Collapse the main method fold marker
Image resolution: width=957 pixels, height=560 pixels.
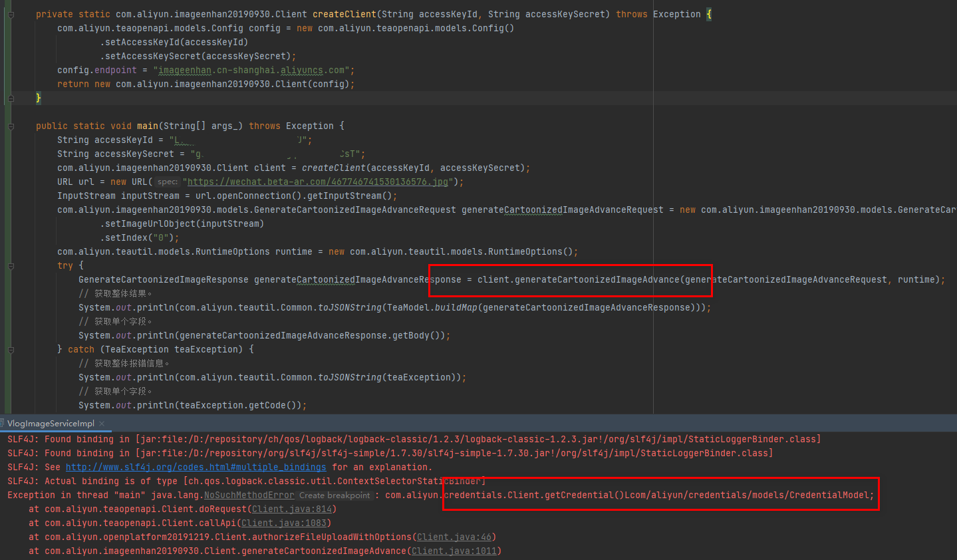pos(11,126)
